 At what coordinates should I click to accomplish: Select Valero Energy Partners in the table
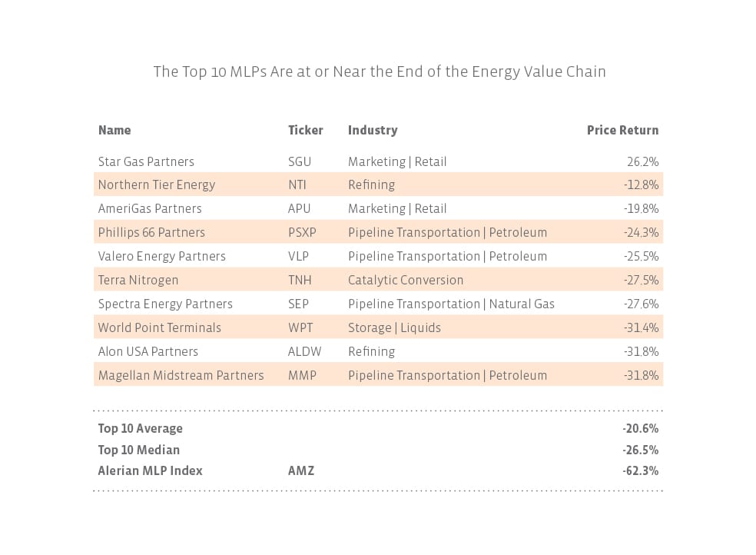161,257
